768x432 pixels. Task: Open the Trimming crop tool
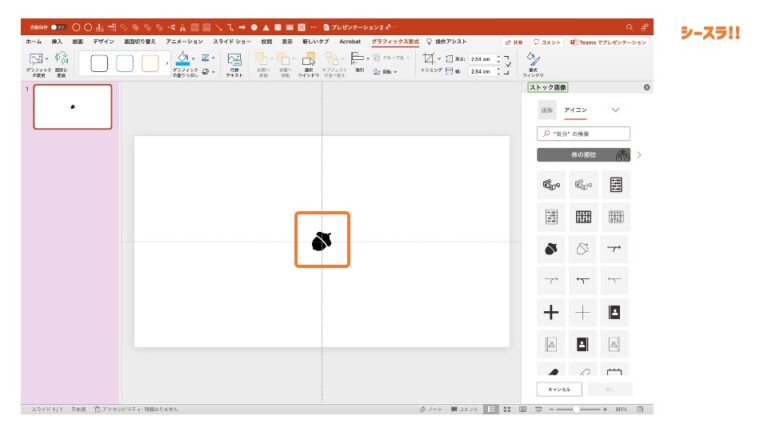429,63
